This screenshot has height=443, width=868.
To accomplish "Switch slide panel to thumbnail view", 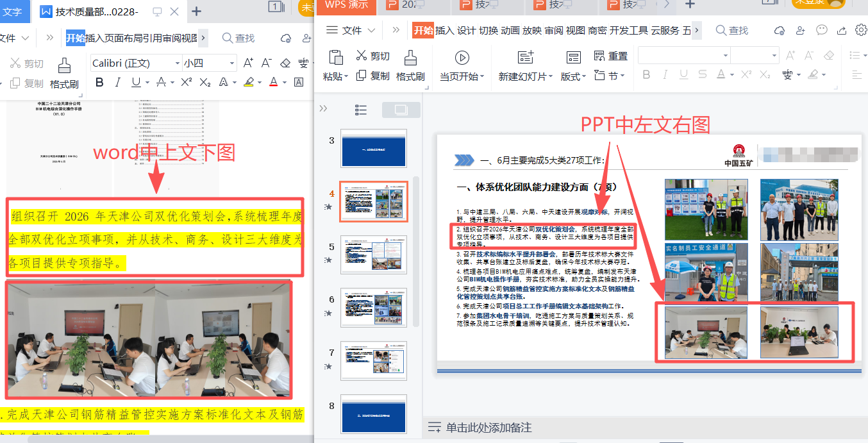I will pyautogui.click(x=401, y=110).
